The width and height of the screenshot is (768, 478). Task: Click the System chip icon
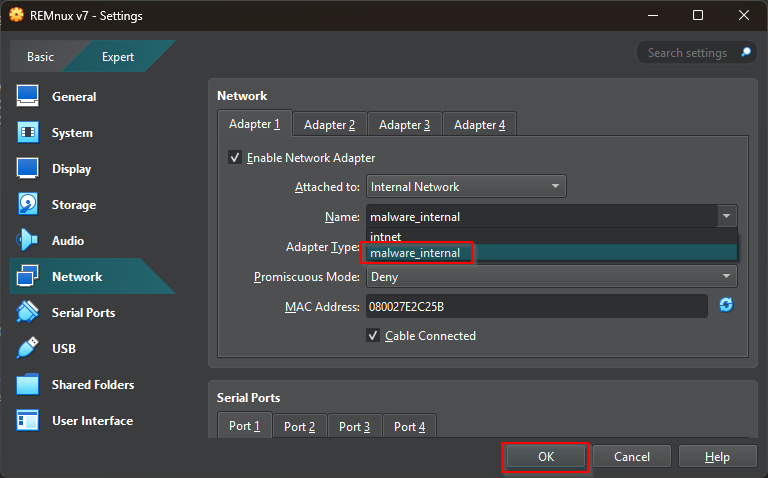click(x=27, y=132)
